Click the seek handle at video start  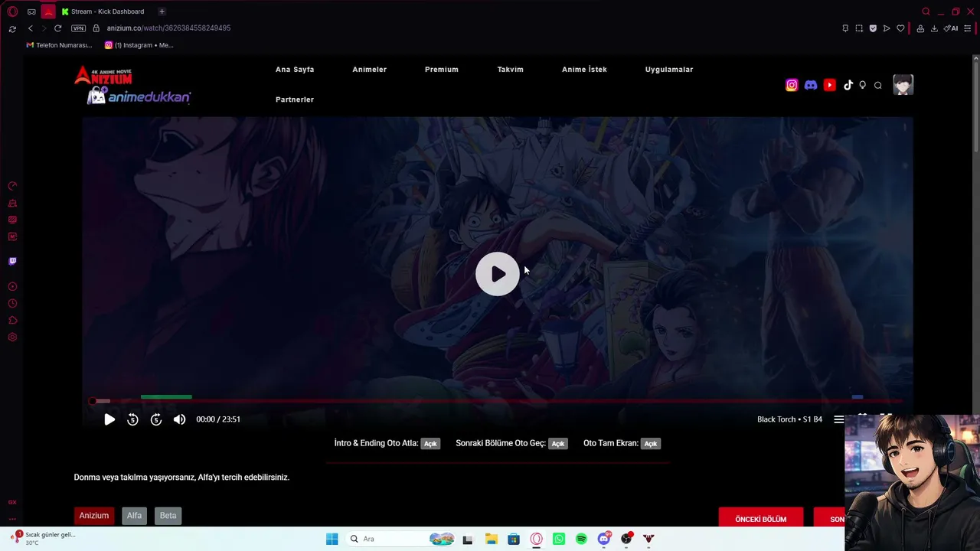[x=93, y=401]
